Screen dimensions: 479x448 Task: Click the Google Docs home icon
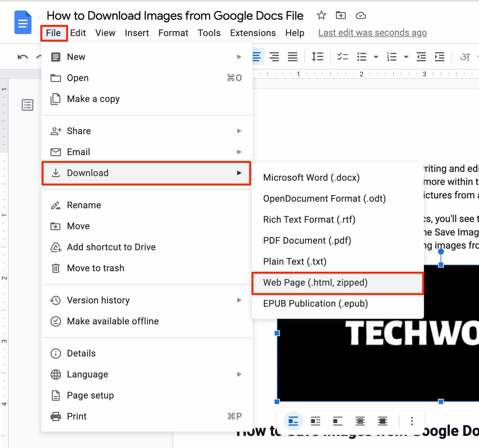[23, 22]
